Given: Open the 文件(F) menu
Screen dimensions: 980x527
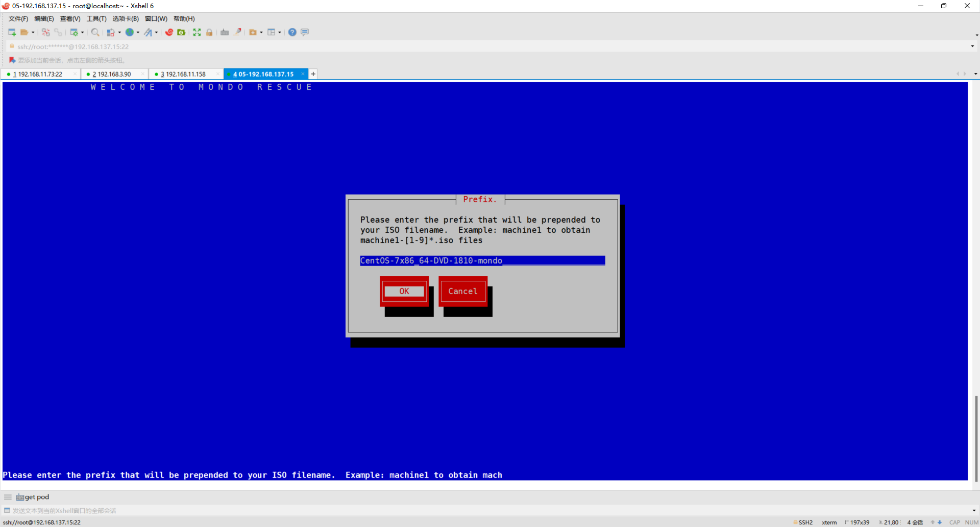Looking at the screenshot, I should 18,19.
